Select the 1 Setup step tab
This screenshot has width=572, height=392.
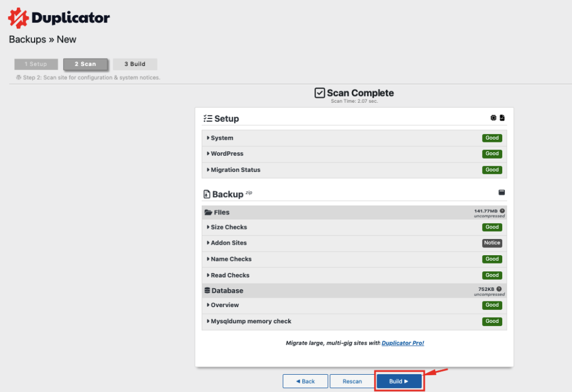coord(36,64)
